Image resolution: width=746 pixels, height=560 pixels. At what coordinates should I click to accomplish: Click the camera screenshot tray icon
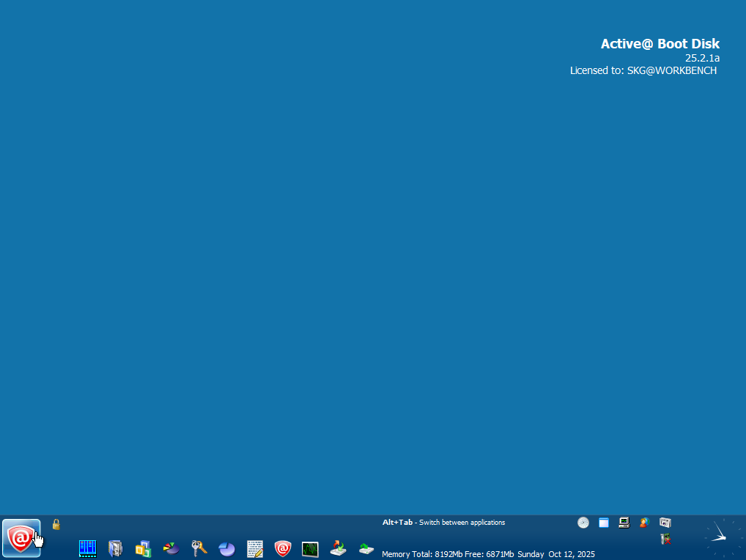(x=665, y=523)
